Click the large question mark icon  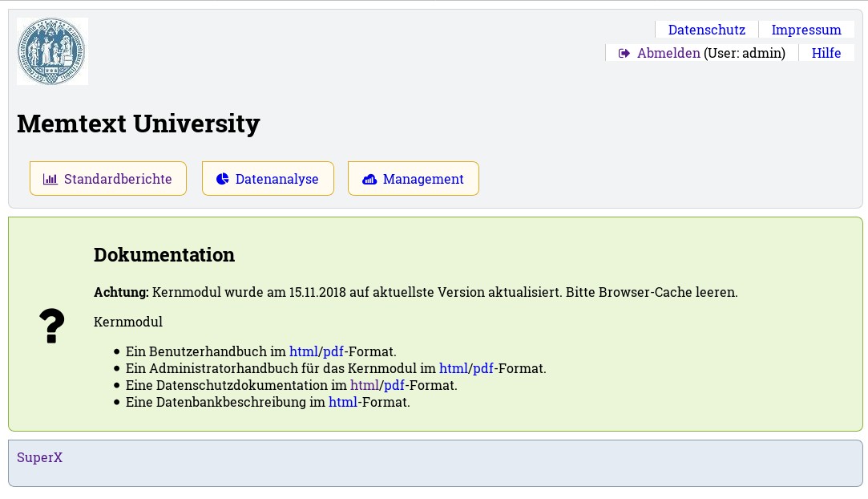click(51, 326)
